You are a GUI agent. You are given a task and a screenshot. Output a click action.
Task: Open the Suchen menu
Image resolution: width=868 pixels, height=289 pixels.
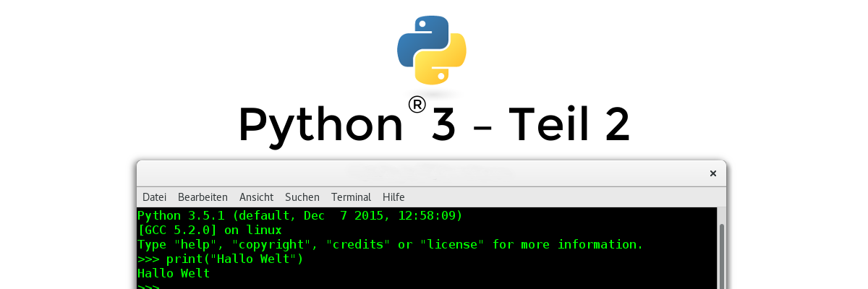pyautogui.click(x=302, y=197)
